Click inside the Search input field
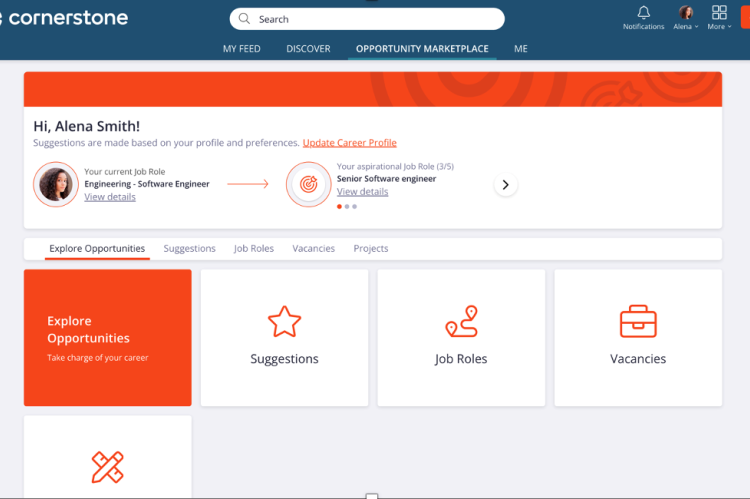The height and width of the screenshot is (499, 750). pyautogui.click(x=367, y=19)
